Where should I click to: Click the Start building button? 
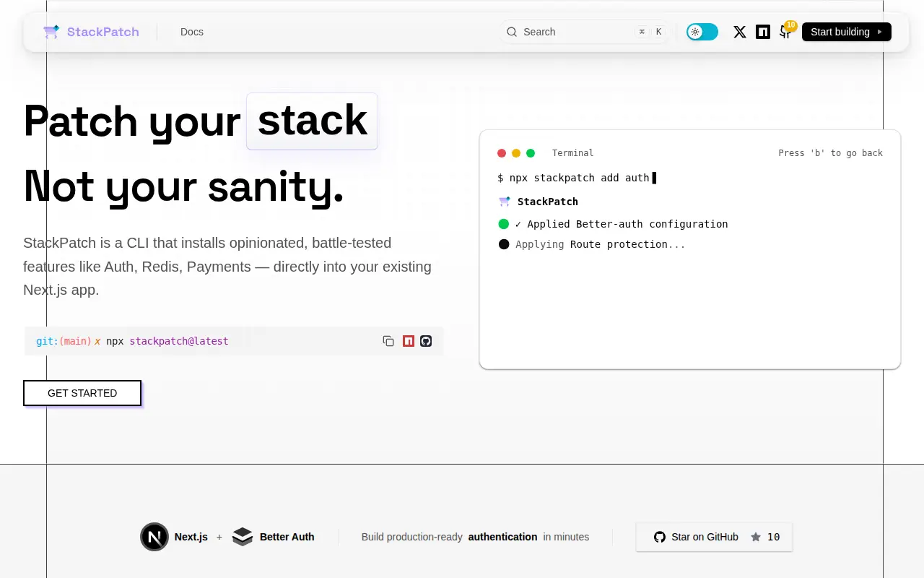(x=847, y=32)
